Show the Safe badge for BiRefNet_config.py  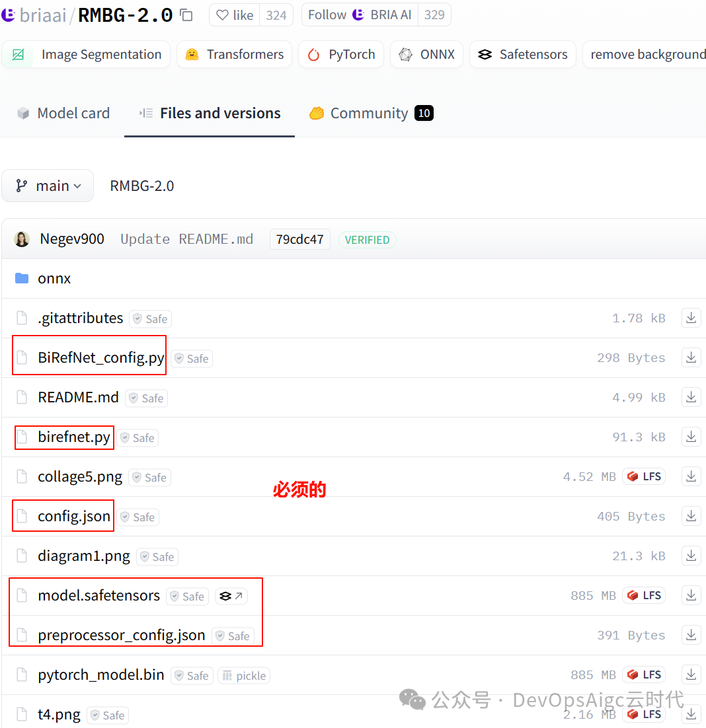tap(192, 359)
